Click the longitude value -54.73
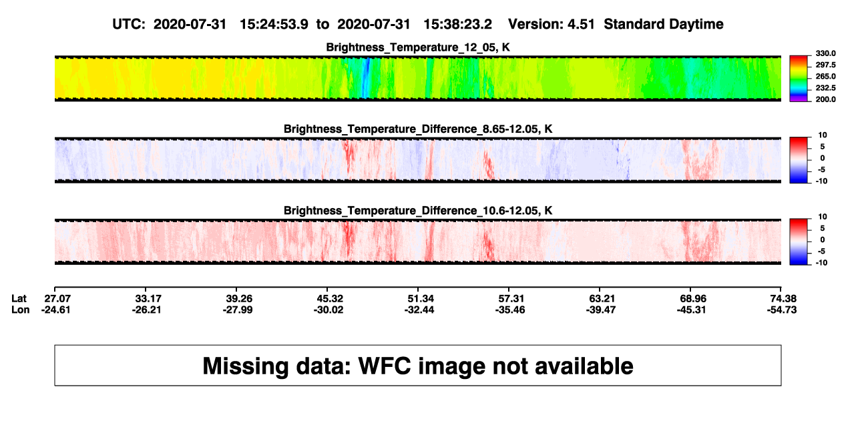The image size is (868, 445). point(782,310)
